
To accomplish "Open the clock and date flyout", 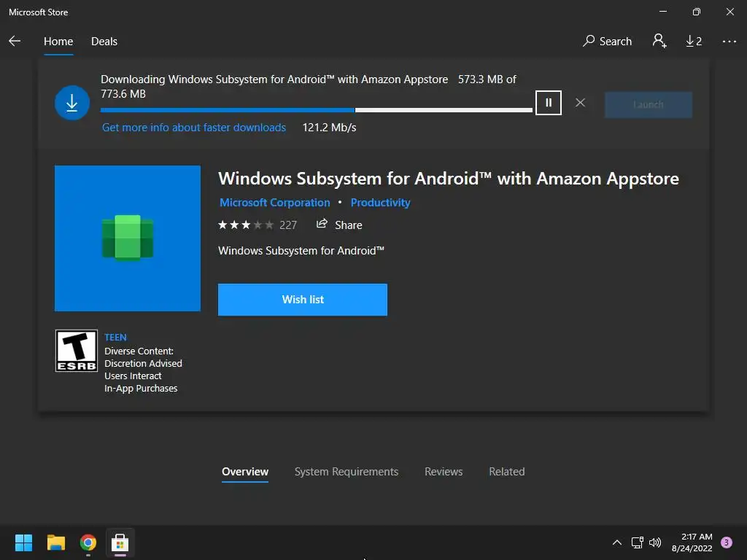I will click(692, 542).
